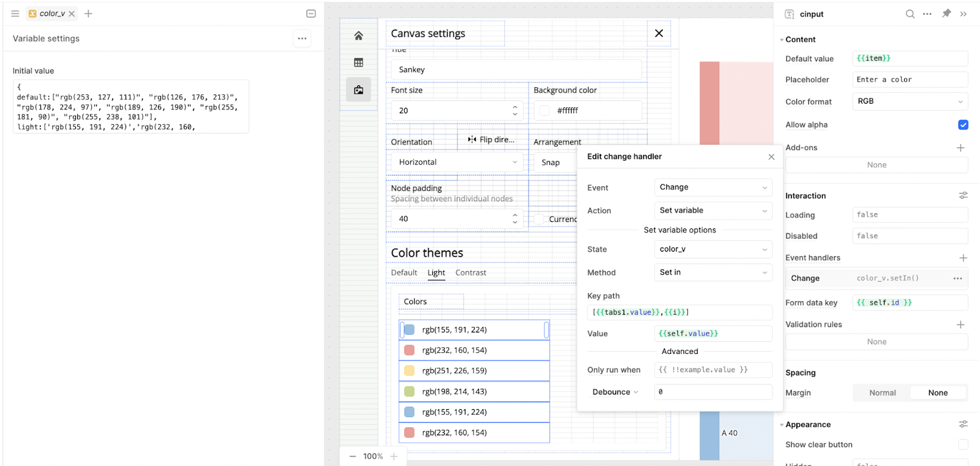Add a new tab with plus icon
The width and height of the screenshot is (980, 466).
[88, 13]
